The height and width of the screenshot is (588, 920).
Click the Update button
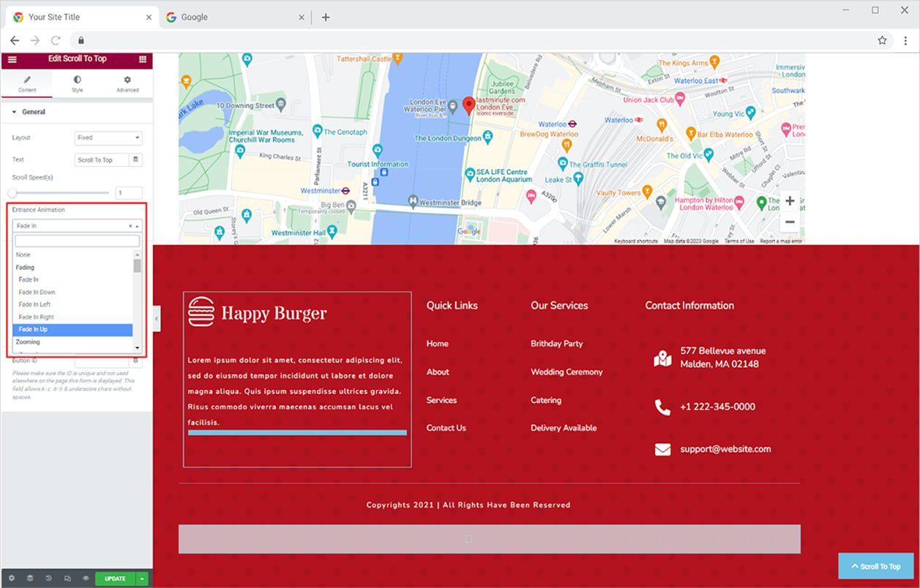tap(115, 578)
